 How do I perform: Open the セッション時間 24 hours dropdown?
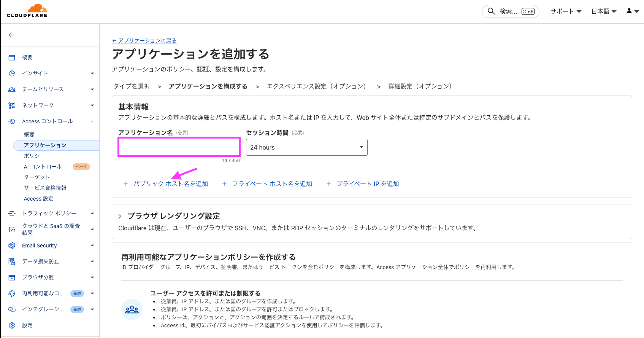(x=307, y=147)
